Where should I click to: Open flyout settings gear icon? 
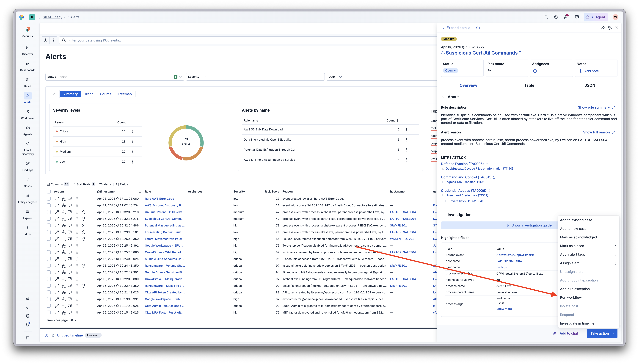tap(609, 28)
